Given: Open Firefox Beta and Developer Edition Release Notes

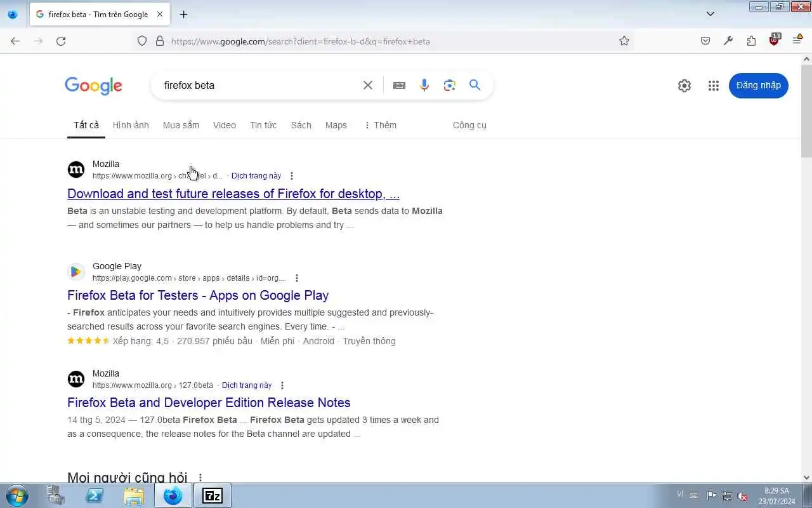Looking at the screenshot, I should (209, 403).
